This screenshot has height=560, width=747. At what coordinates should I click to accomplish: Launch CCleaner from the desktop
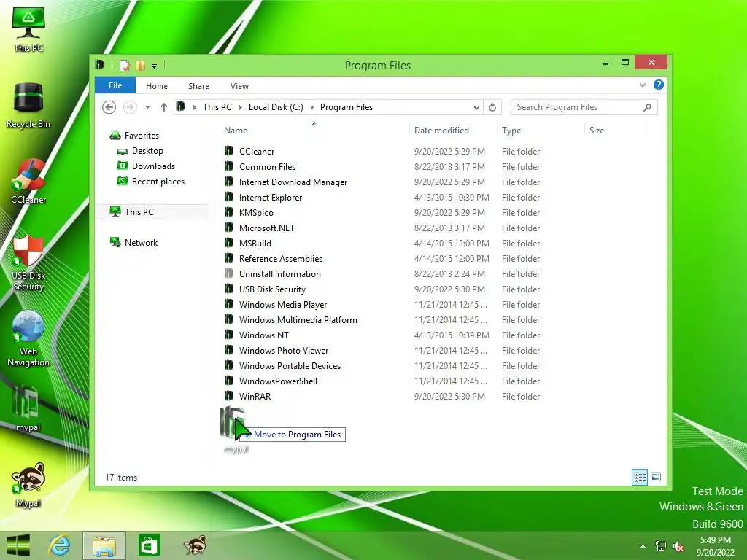(x=28, y=182)
